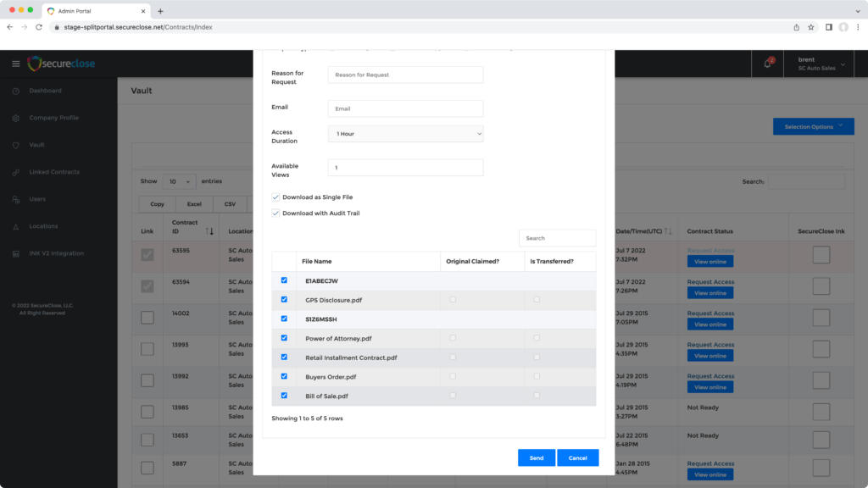Screen dimensions: 868x488
Task: Expand the Selection Options dropdown
Action: 813,126
